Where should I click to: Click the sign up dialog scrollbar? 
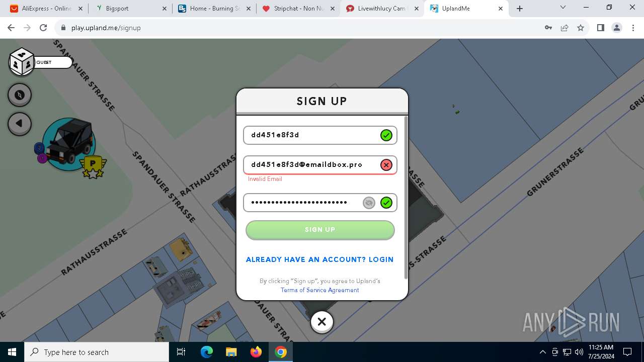tap(406, 198)
